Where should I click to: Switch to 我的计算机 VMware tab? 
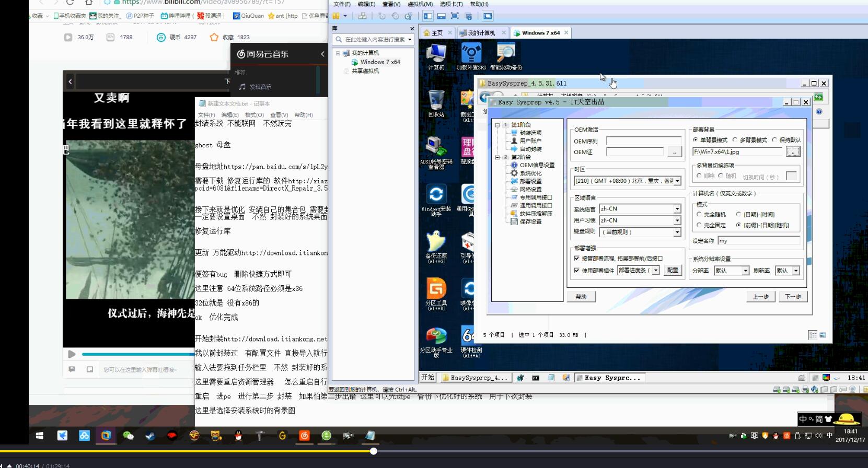point(481,33)
